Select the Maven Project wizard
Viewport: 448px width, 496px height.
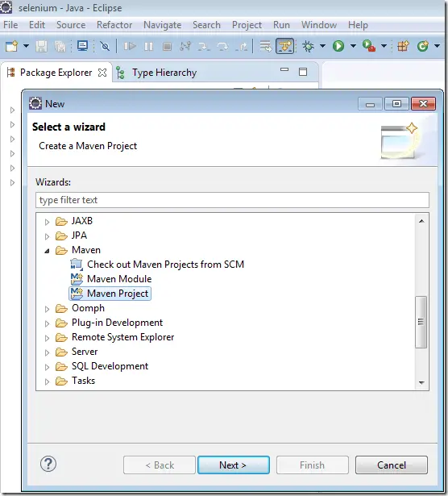pos(110,294)
